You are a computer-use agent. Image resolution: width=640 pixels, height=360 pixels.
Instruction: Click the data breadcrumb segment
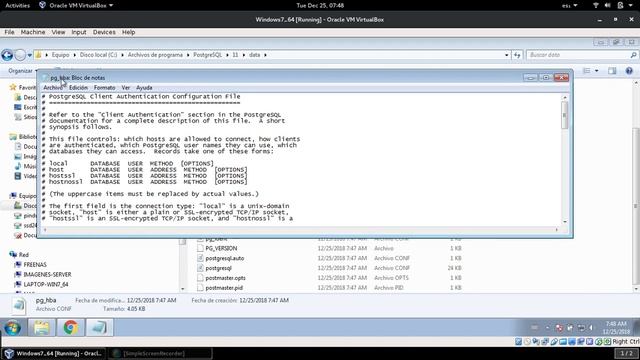pyautogui.click(x=255, y=55)
